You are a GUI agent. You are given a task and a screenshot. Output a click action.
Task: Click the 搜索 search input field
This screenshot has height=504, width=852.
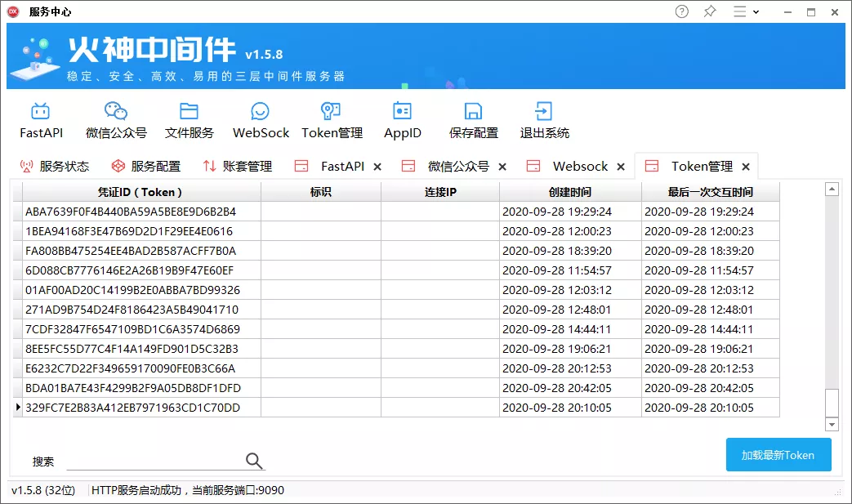(x=155, y=461)
